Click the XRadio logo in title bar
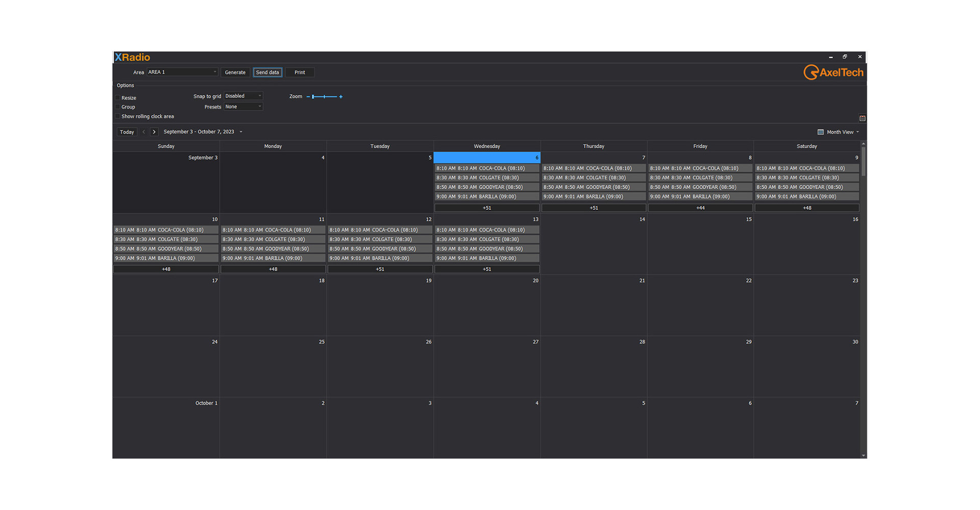The image size is (980, 510). 132,57
